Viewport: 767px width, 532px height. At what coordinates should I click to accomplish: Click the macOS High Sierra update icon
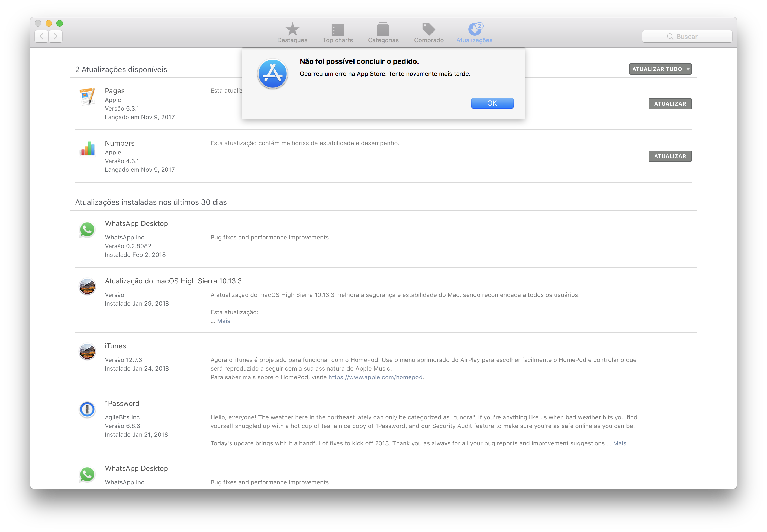pyautogui.click(x=87, y=287)
